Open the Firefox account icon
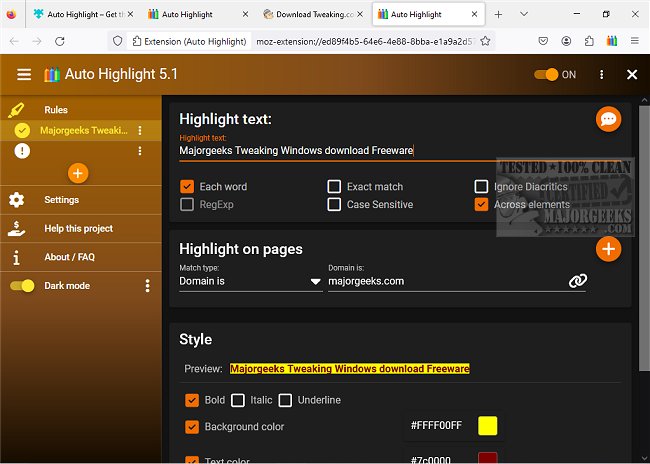650x464 pixels. [566, 41]
